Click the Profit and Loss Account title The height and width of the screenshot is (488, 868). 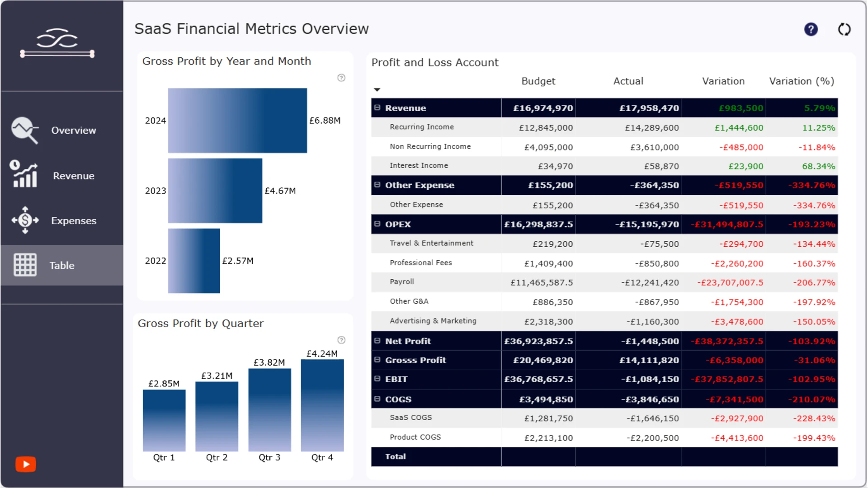pyautogui.click(x=435, y=62)
